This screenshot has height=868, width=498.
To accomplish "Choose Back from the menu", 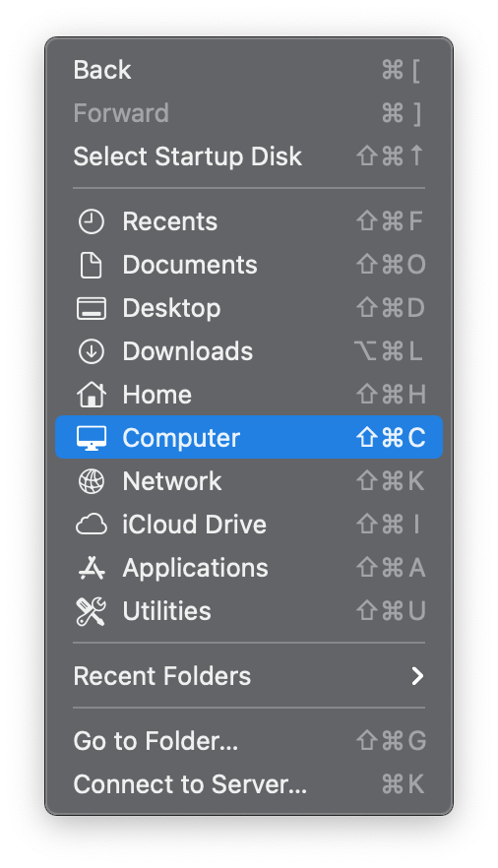I will click(249, 70).
